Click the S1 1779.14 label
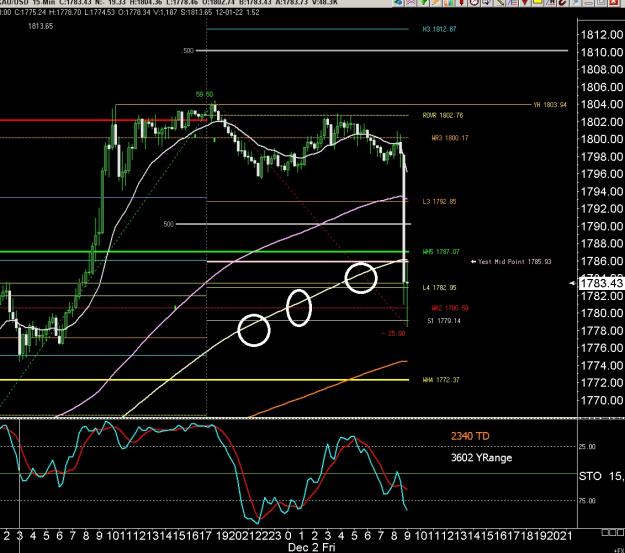625x553 pixels. tap(444, 321)
